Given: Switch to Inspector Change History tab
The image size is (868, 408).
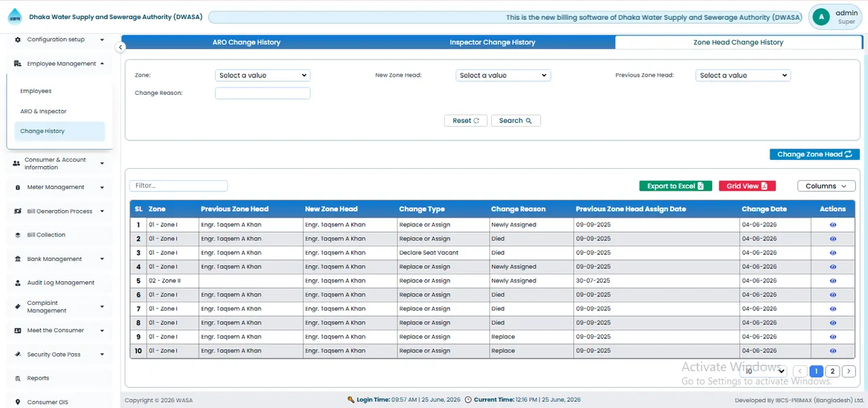Looking at the screenshot, I should click(492, 42).
